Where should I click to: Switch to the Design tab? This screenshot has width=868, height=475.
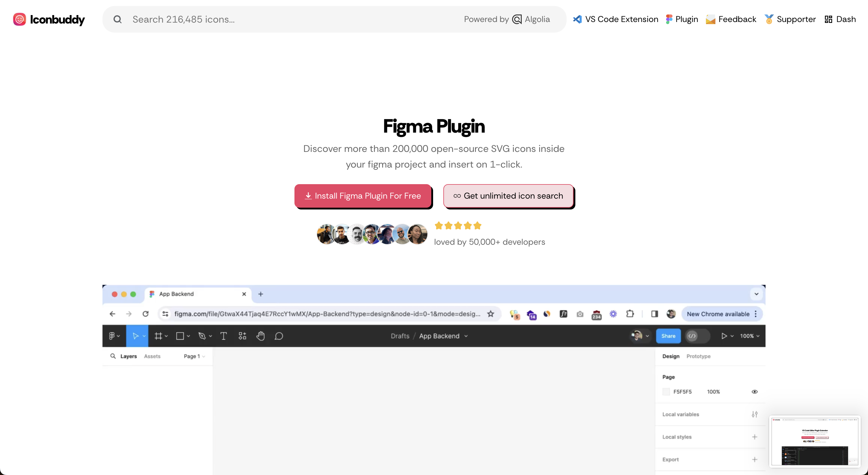click(671, 356)
